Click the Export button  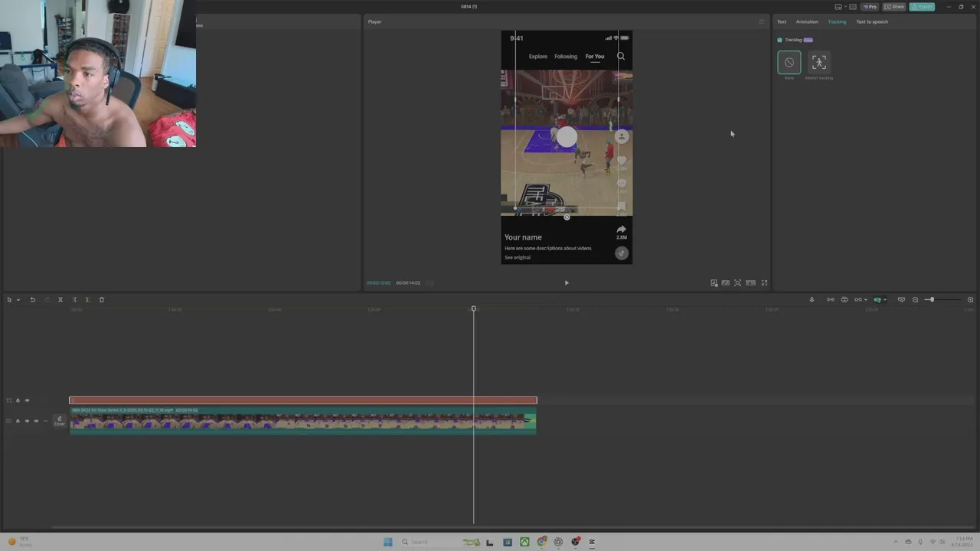[x=922, y=7]
